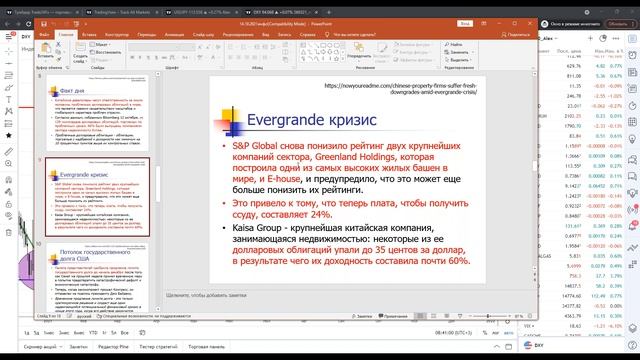Expand the Выделить (Select) dropdown
640x360 pixels.
tap(459, 60)
